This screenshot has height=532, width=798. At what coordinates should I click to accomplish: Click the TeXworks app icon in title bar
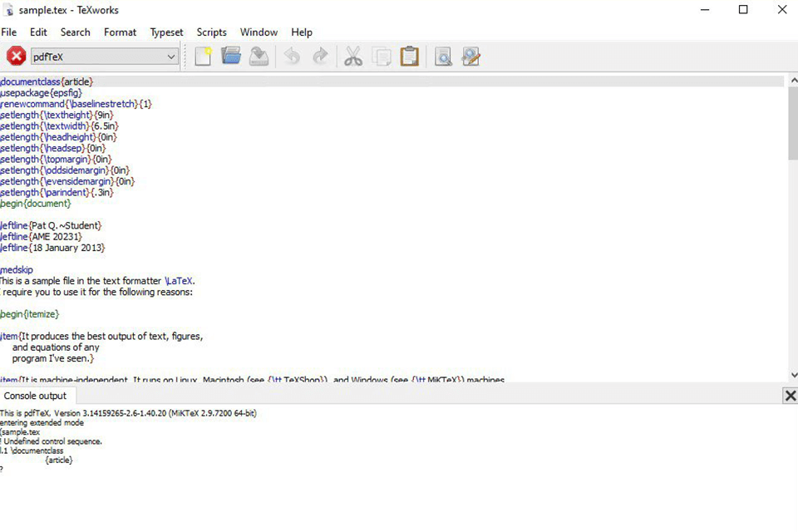click(x=8, y=10)
